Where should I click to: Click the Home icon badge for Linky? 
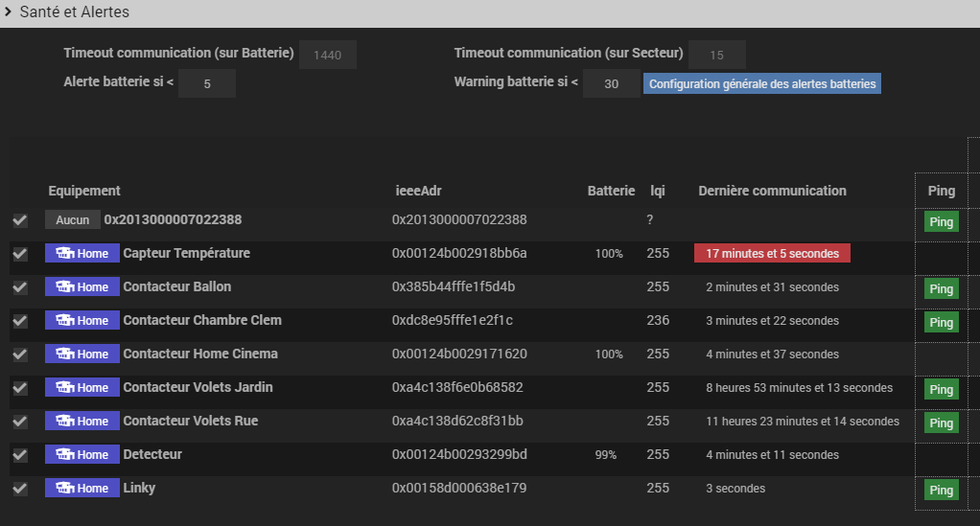(x=82, y=489)
